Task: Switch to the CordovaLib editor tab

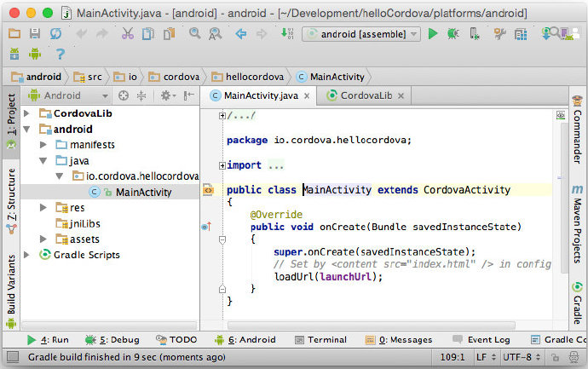Action: (x=365, y=95)
